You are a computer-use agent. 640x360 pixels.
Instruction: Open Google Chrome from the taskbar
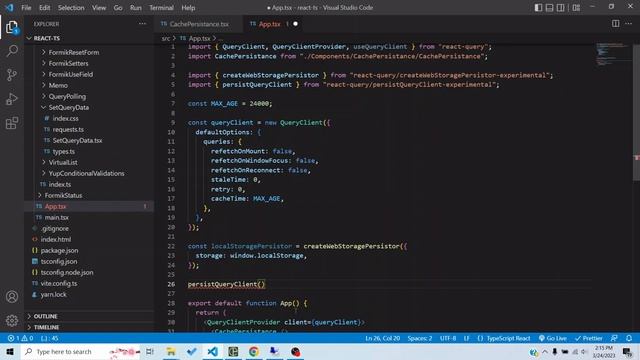click(x=253, y=351)
